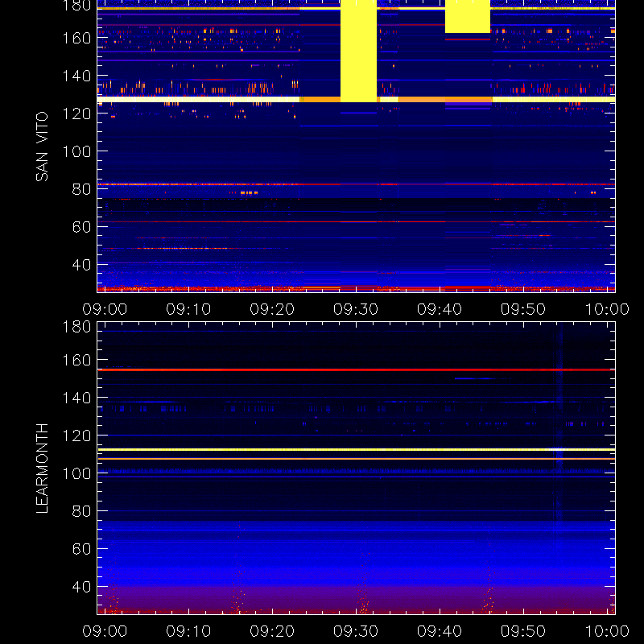Image resolution: width=644 pixels, height=644 pixels.
Task: Click the tall yellow data block near 09:30 in San Vito
Action: pyautogui.click(x=358, y=51)
